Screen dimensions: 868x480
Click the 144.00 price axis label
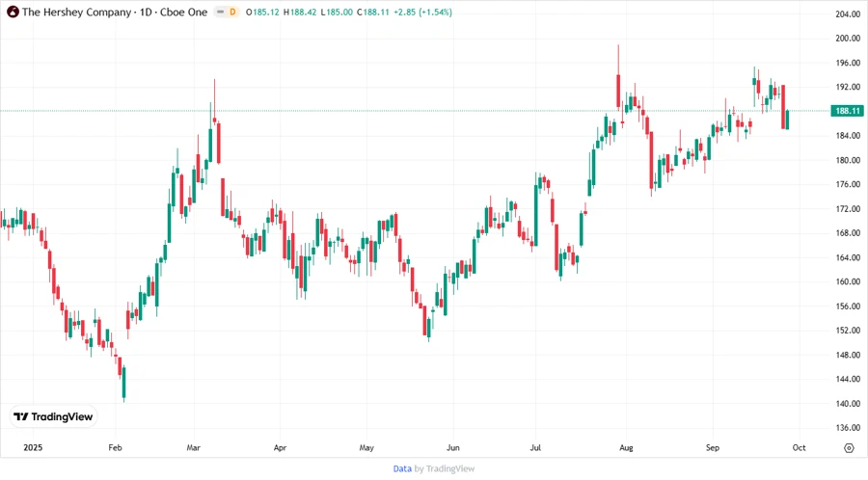(x=848, y=379)
